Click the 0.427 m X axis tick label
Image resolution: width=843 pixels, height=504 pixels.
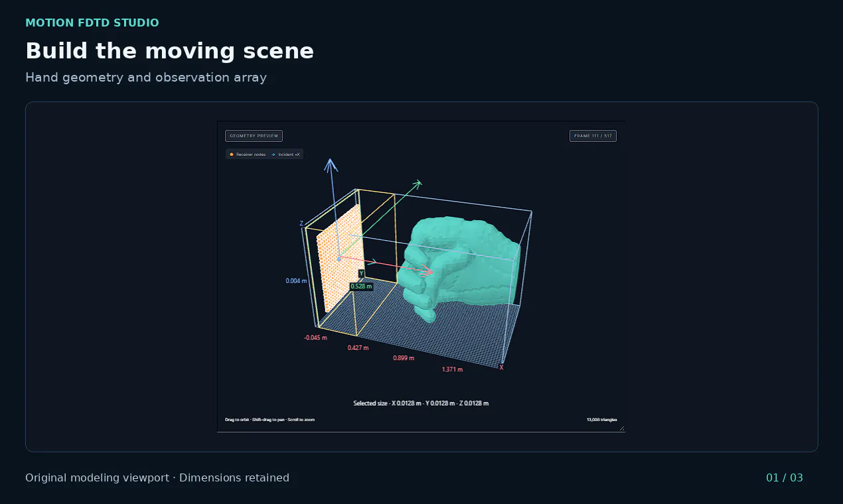pyautogui.click(x=358, y=347)
